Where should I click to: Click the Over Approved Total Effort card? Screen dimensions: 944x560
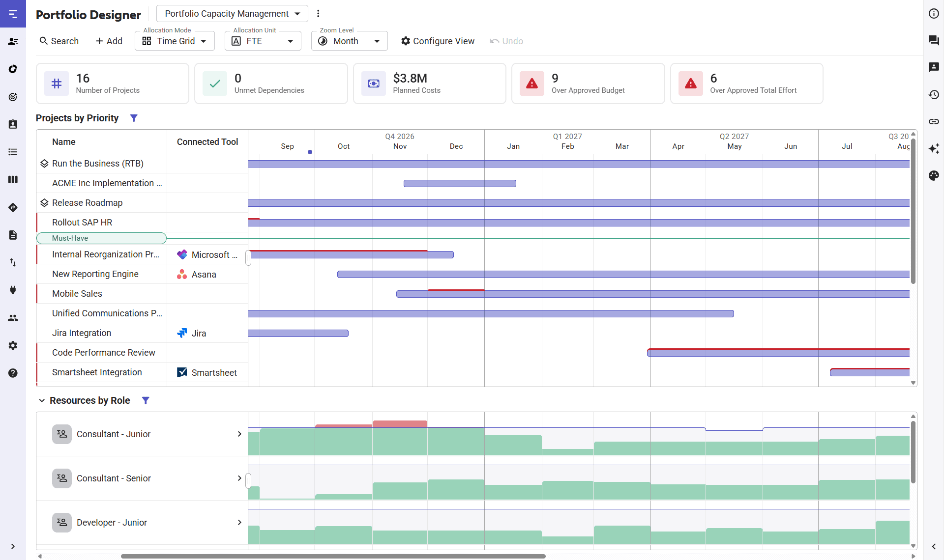[747, 84]
